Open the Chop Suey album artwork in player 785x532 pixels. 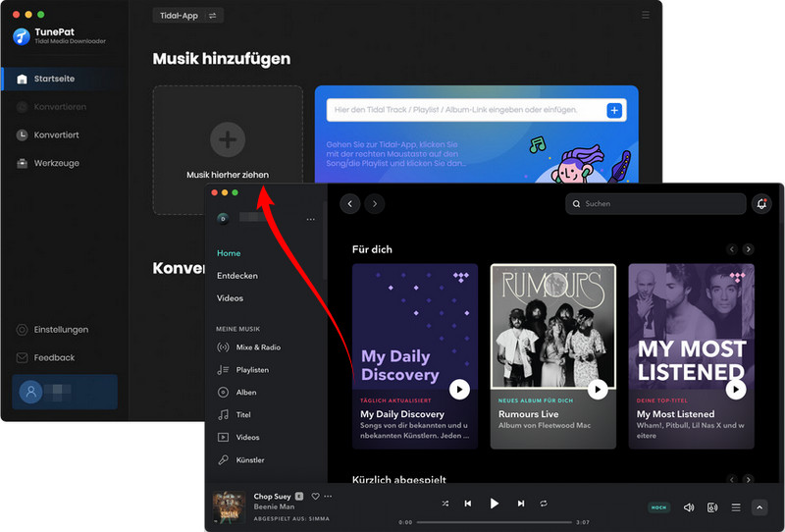(230, 507)
